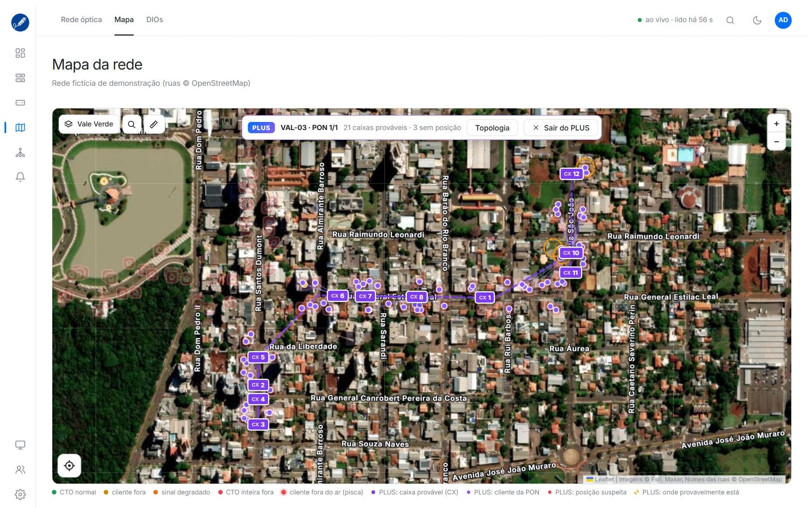Open the alerts bell sidebar icon
Viewport: 812px width, 508px height.
[x=20, y=177]
